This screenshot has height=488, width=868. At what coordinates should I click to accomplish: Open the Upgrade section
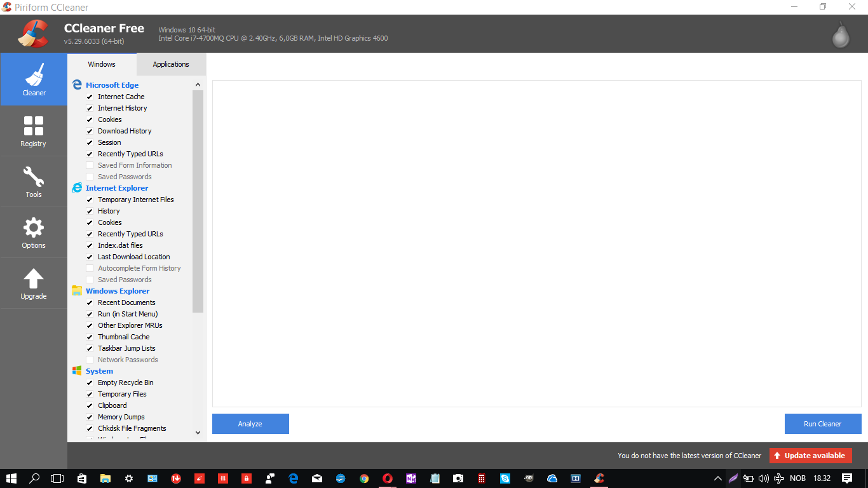coord(34,283)
